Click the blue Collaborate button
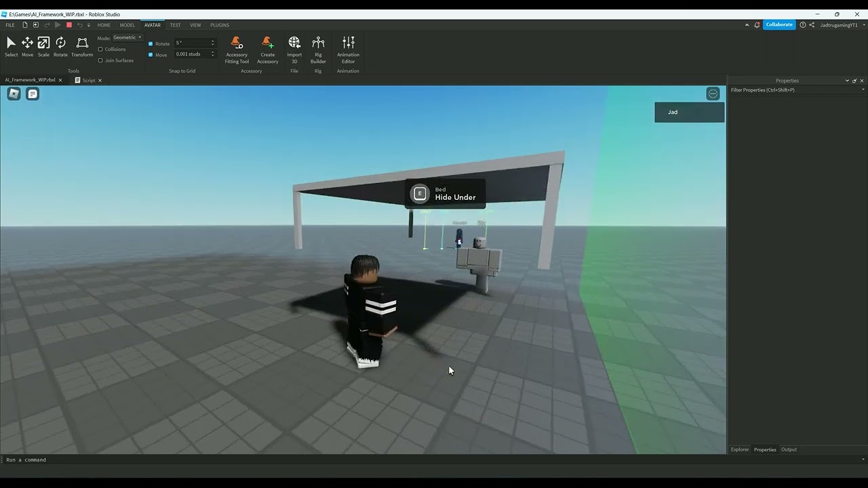 779,25
